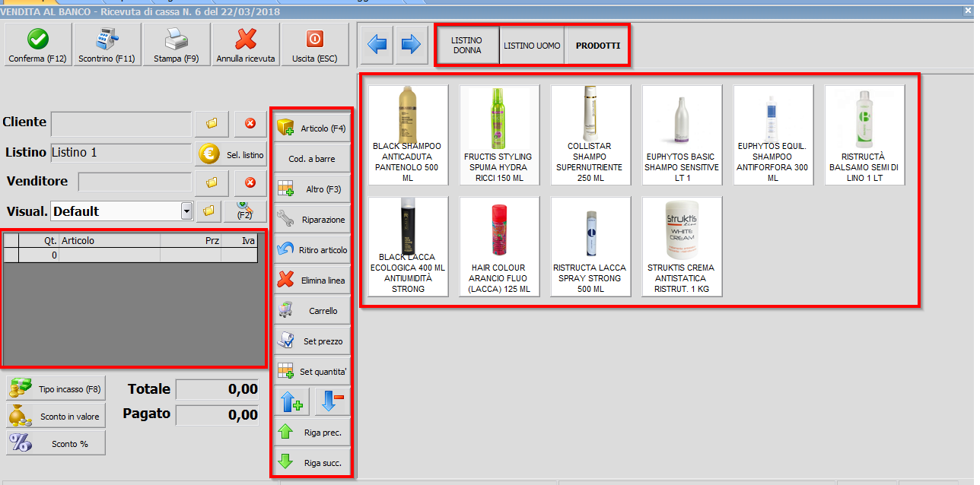Click the Set prezzo button

(x=311, y=341)
